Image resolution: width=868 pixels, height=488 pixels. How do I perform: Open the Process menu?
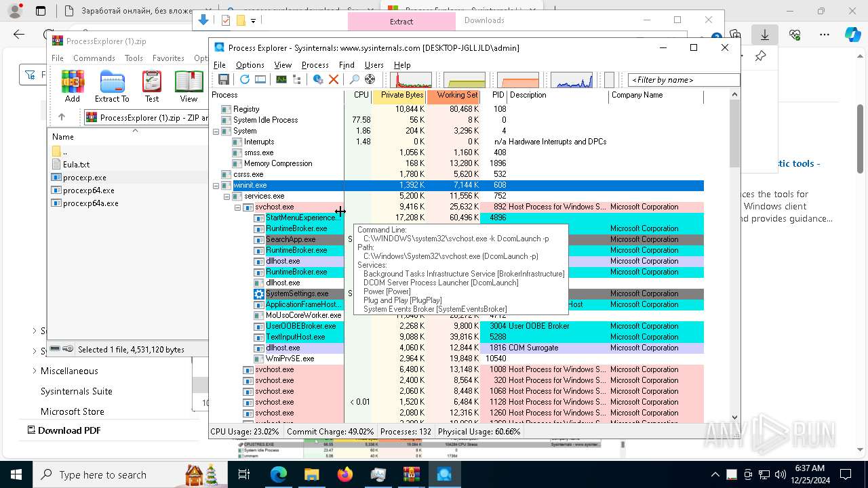(x=315, y=65)
